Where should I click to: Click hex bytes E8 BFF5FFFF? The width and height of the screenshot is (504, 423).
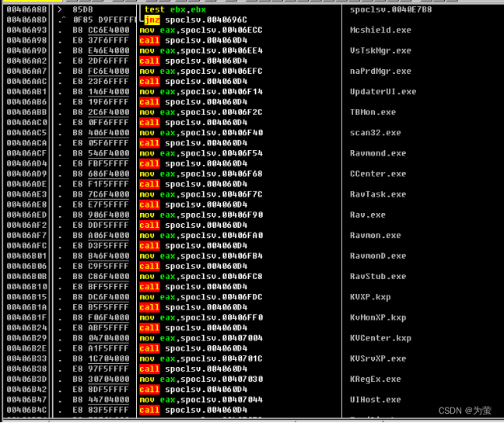tap(101, 287)
